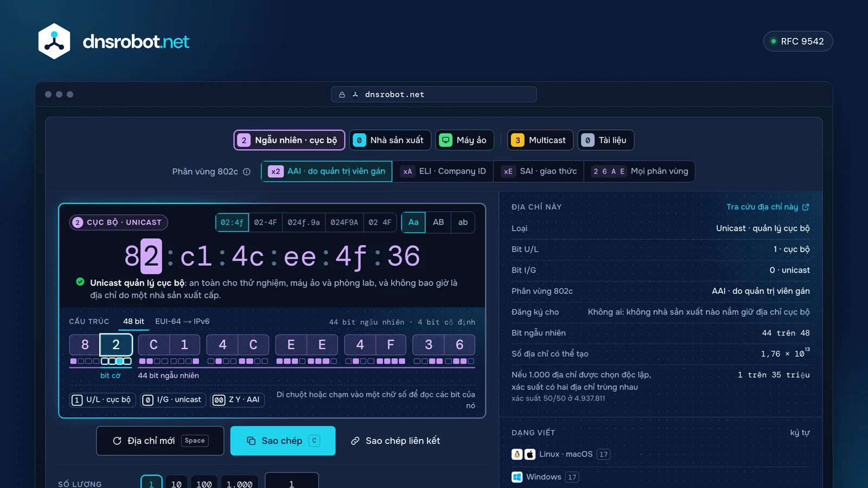Switch to the Nhà sản xuất tab

click(390, 140)
